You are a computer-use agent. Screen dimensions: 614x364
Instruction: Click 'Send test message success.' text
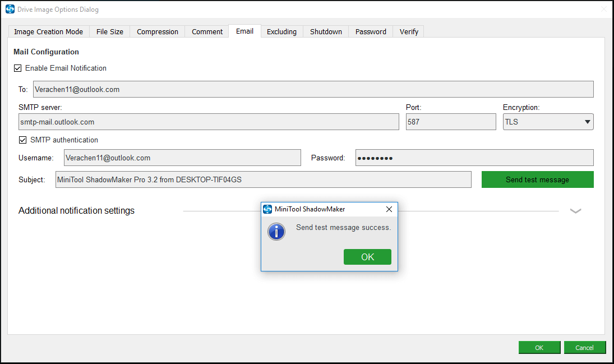click(x=343, y=228)
